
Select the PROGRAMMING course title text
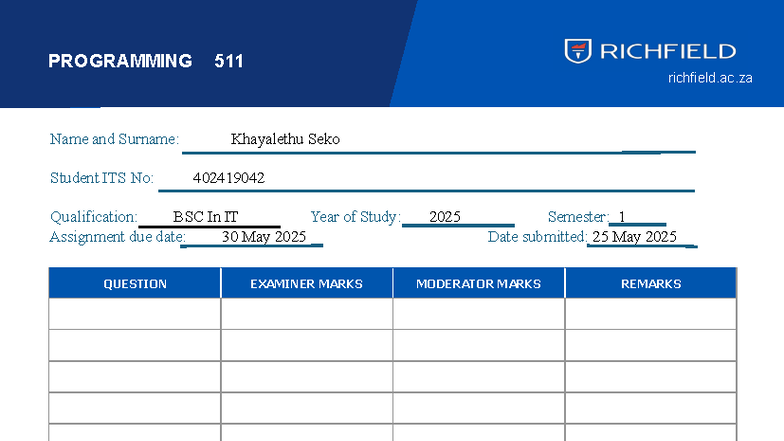[x=120, y=61]
